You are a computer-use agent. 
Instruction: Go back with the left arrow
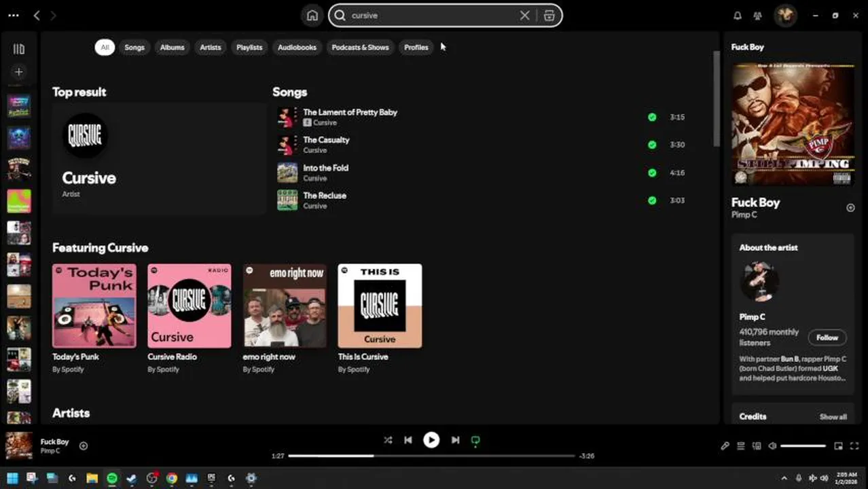pyautogui.click(x=37, y=16)
